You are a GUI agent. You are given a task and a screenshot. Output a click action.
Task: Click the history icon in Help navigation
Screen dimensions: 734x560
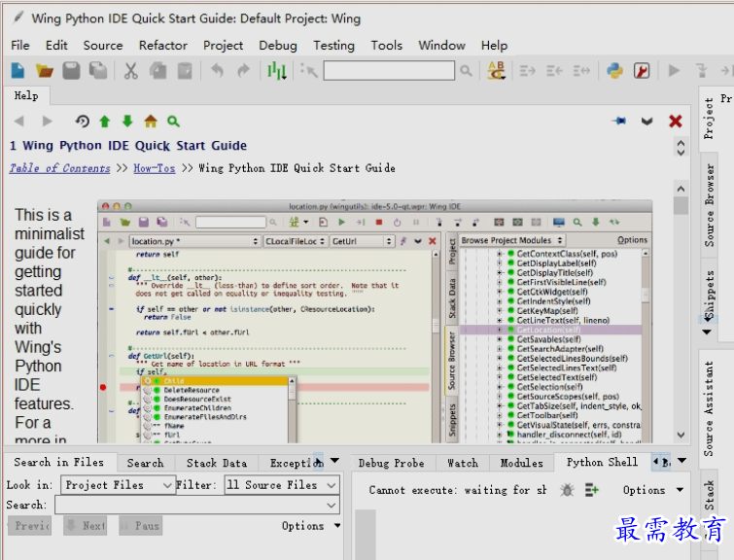click(83, 122)
